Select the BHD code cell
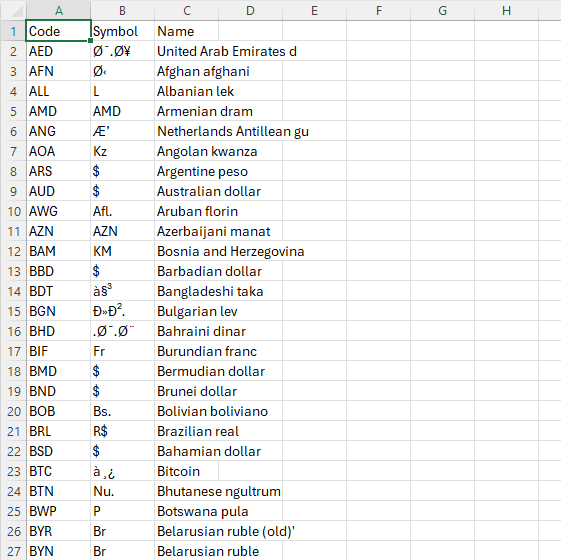The width and height of the screenshot is (561, 560). 58,331
